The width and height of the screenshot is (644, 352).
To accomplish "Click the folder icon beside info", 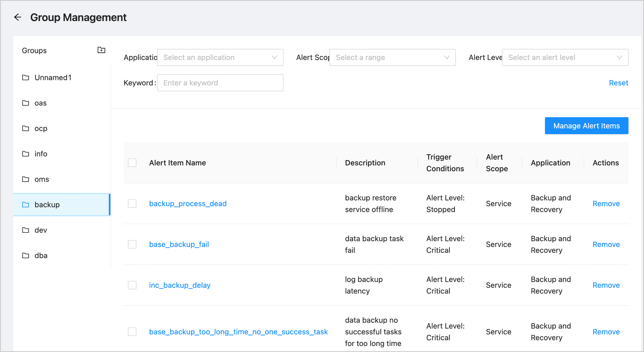I will 26,154.
